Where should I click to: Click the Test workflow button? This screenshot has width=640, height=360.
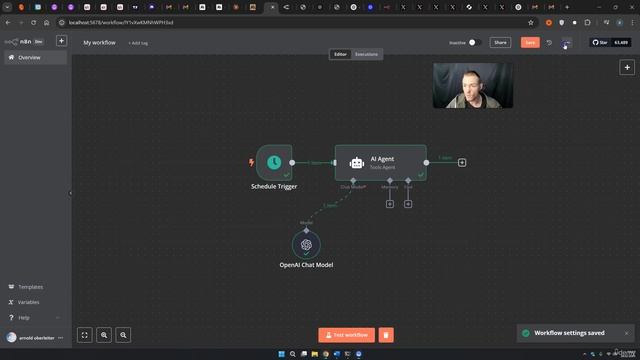[347, 335]
